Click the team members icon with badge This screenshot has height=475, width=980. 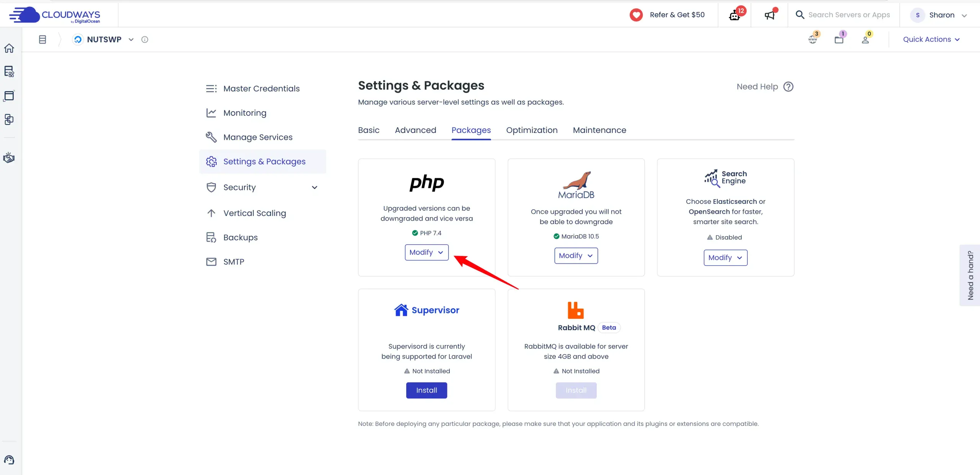coord(865,40)
